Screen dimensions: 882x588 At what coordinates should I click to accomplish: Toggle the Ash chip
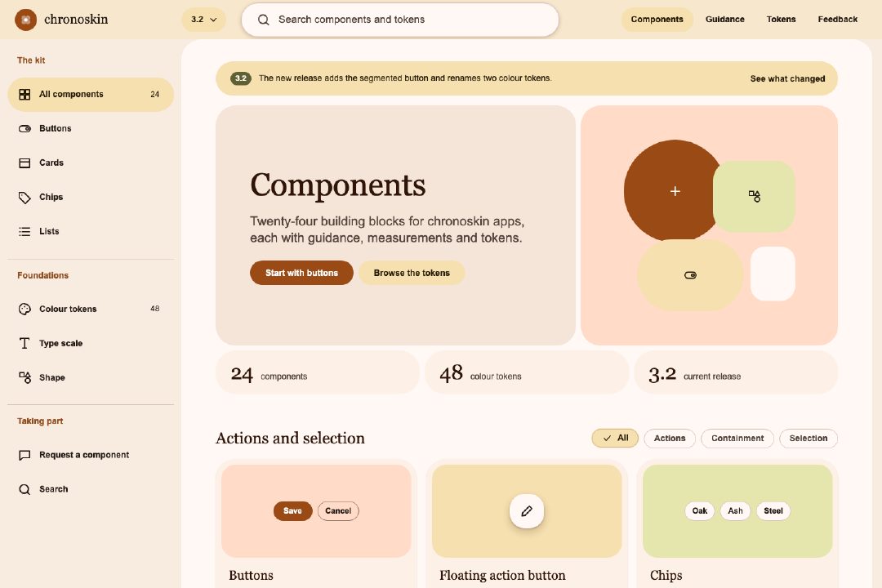(x=735, y=511)
